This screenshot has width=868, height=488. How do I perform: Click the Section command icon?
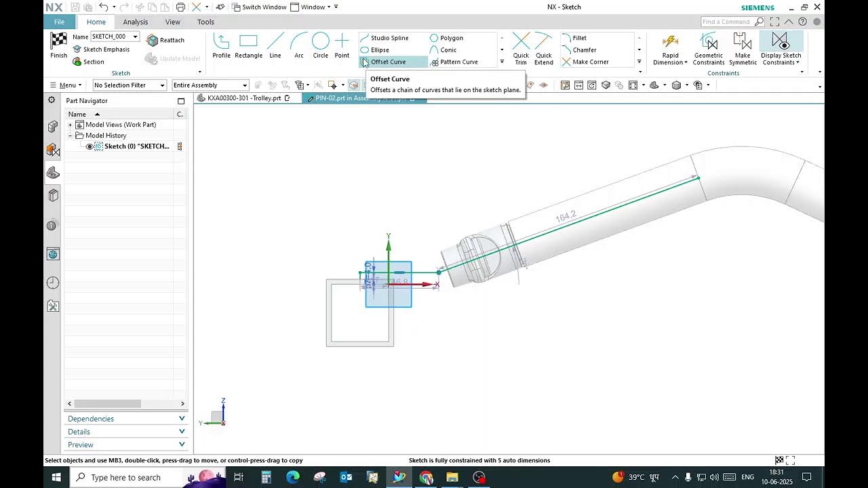(77, 62)
